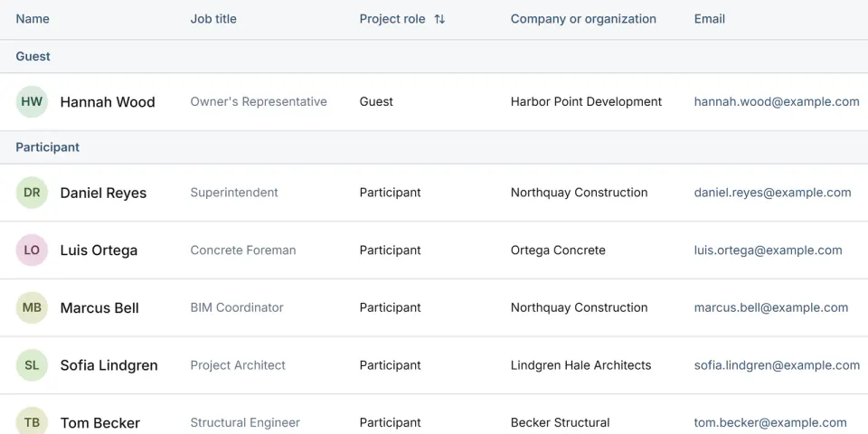This screenshot has height=434, width=868.
Task: Click the Lindgren Hale Architects company
Action: coord(580,365)
